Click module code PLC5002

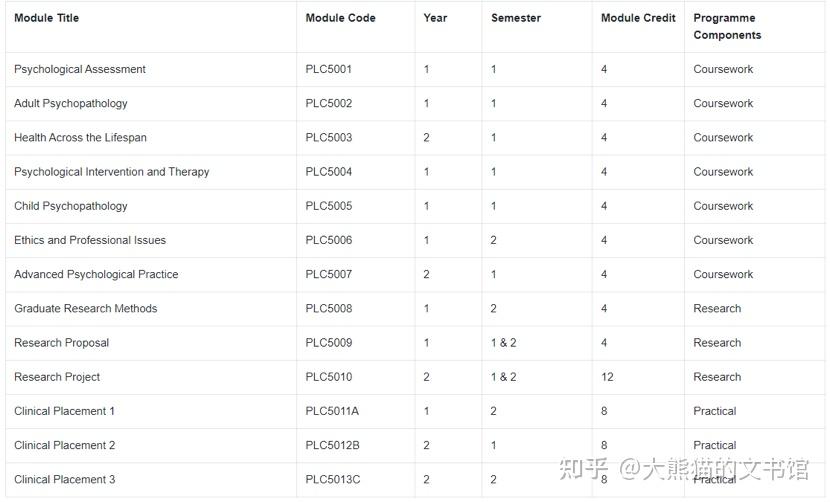pyautogui.click(x=329, y=103)
